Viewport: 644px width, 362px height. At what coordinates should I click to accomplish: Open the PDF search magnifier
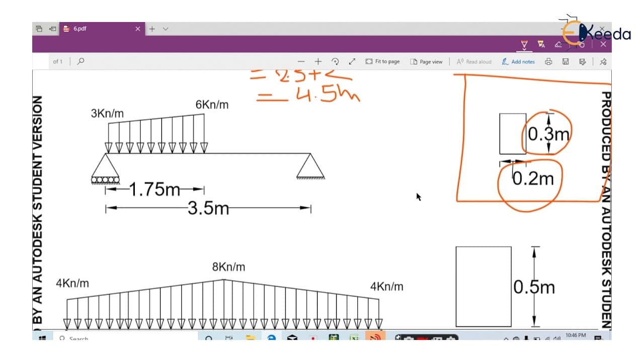pos(80,61)
